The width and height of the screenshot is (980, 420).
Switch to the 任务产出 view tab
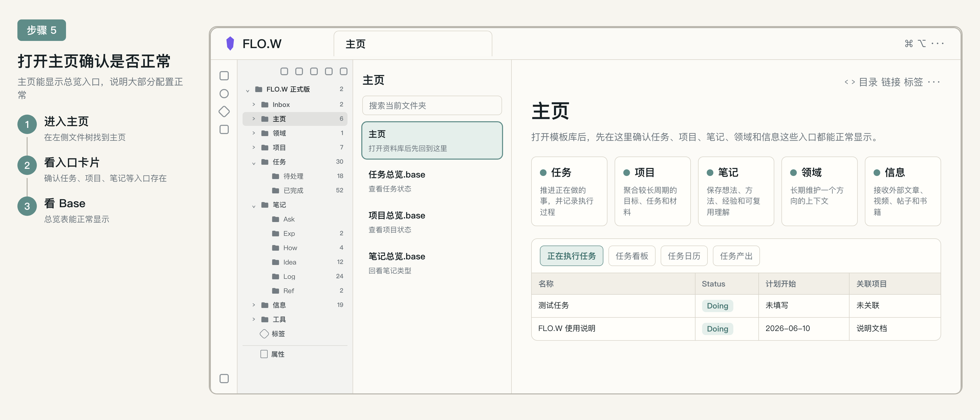point(736,256)
